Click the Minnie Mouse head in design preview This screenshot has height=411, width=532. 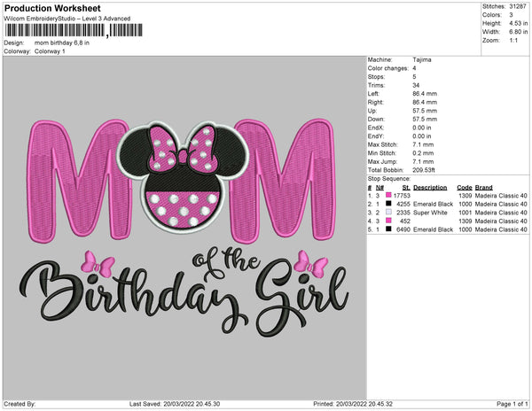click(x=184, y=176)
